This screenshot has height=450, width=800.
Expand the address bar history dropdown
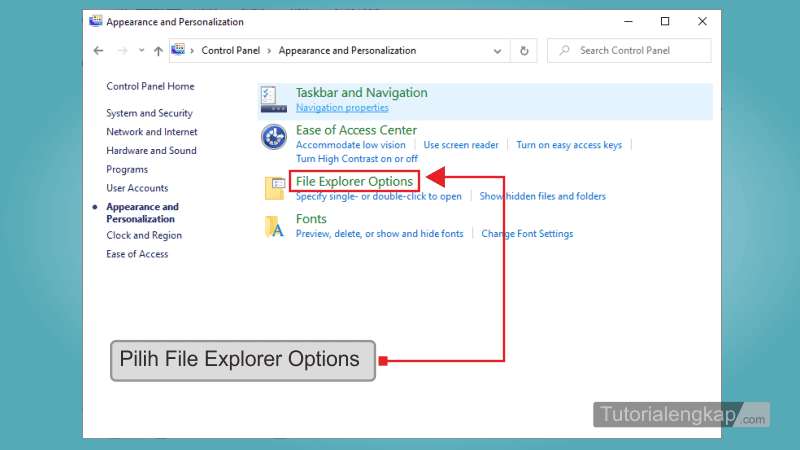tap(497, 51)
